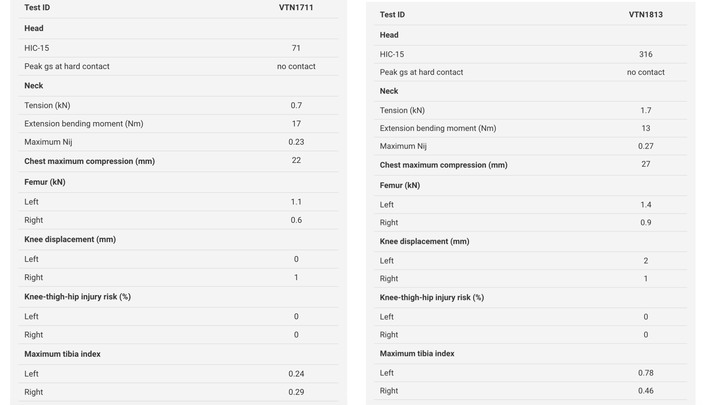
Task: Click left table Knee displacement header
Action: (x=70, y=239)
